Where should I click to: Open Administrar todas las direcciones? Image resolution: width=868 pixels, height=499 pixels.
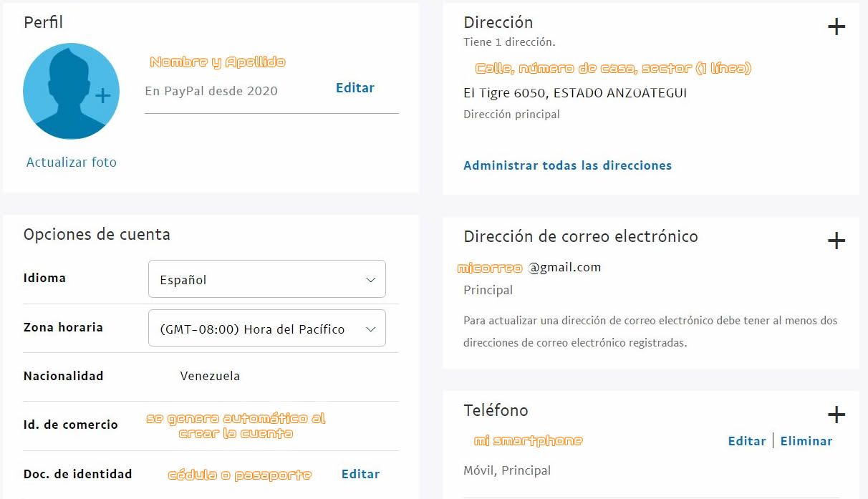click(x=567, y=165)
